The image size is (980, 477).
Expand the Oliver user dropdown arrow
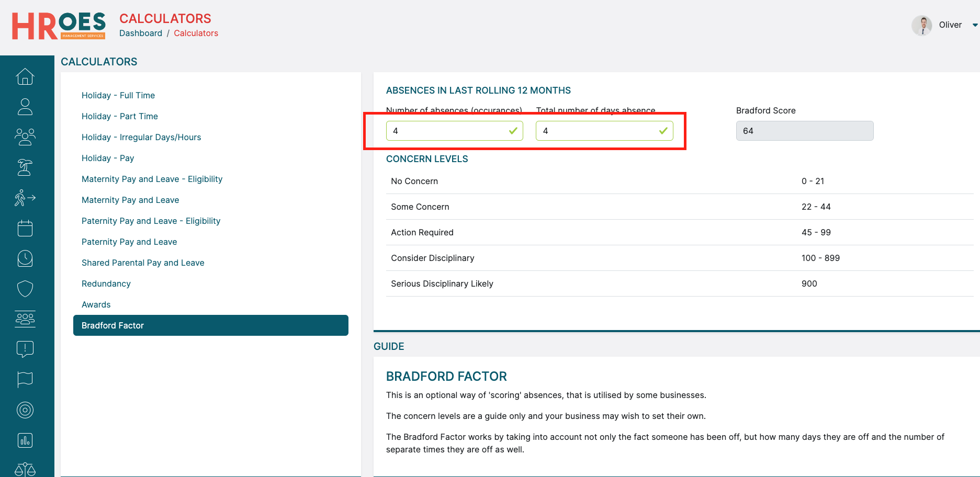click(975, 25)
